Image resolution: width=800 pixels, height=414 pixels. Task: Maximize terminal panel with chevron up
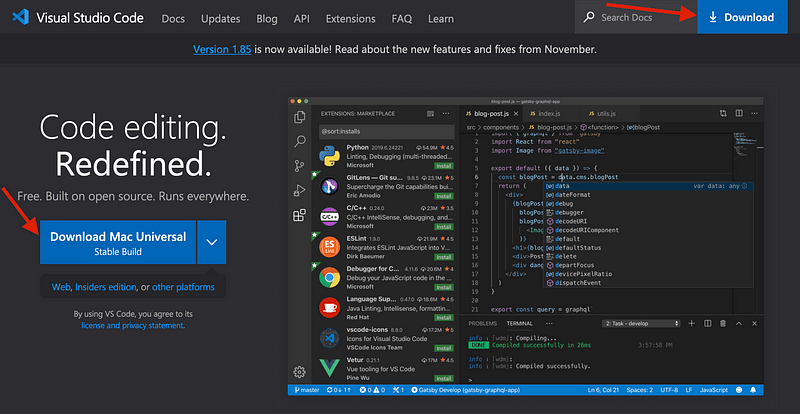739,324
